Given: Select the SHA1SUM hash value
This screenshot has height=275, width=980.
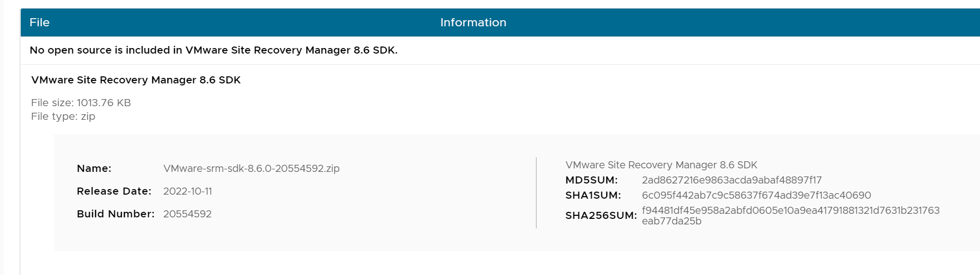Looking at the screenshot, I should click(756, 195).
